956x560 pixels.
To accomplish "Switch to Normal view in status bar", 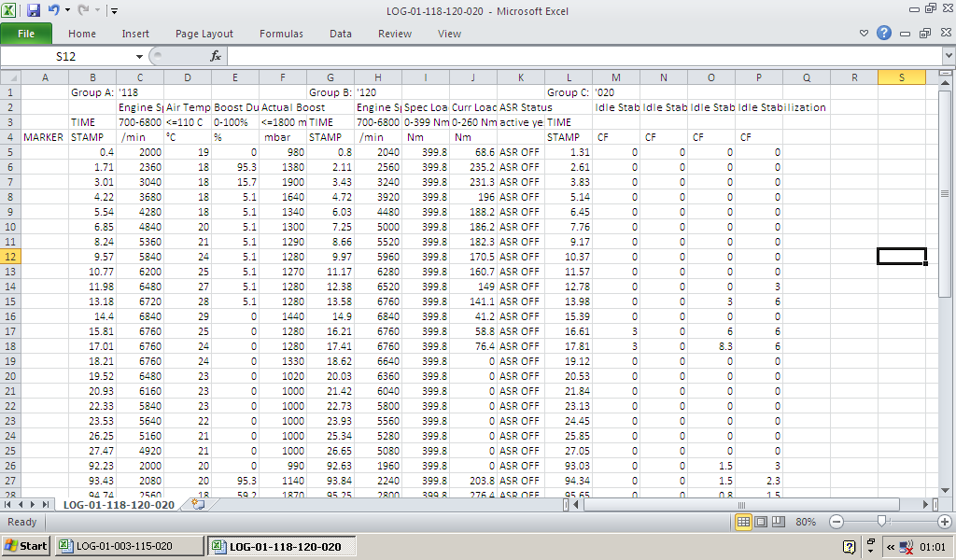I will 743,522.
